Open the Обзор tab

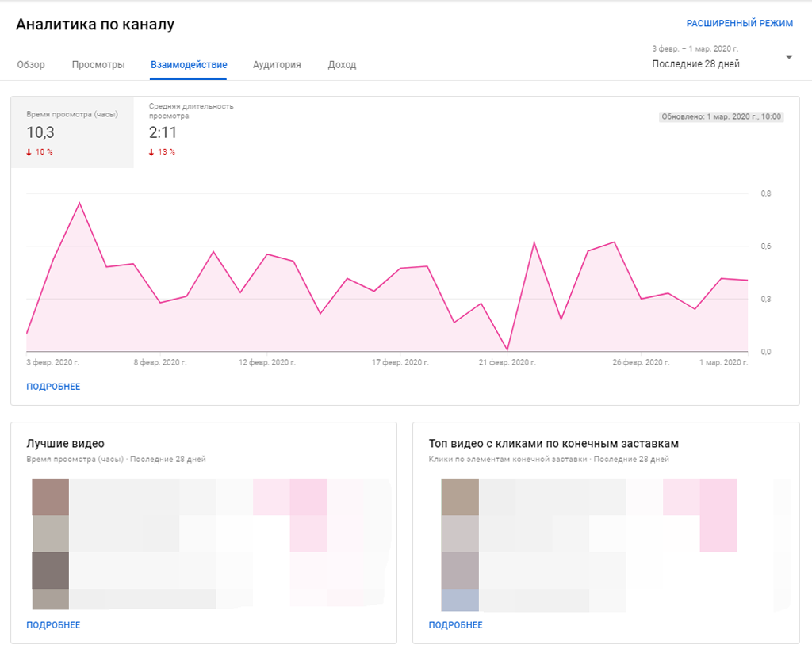click(31, 65)
